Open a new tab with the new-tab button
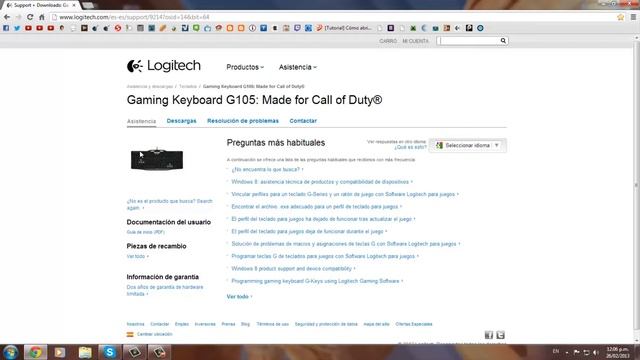The width and height of the screenshot is (640, 360). click(87, 5)
